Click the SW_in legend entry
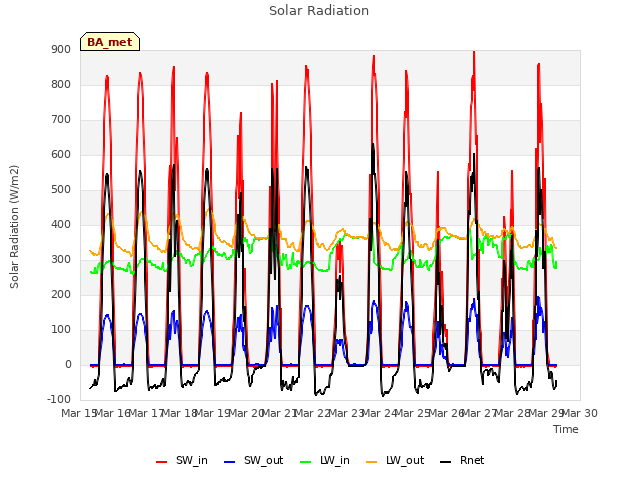This screenshot has width=640, height=480. [182, 460]
